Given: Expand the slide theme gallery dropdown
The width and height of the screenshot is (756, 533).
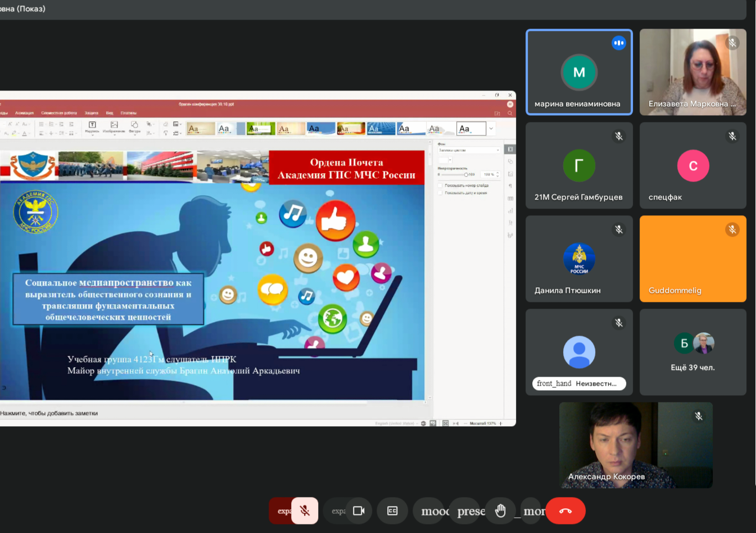Looking at the screenshot, I should [x=491, y=129].
